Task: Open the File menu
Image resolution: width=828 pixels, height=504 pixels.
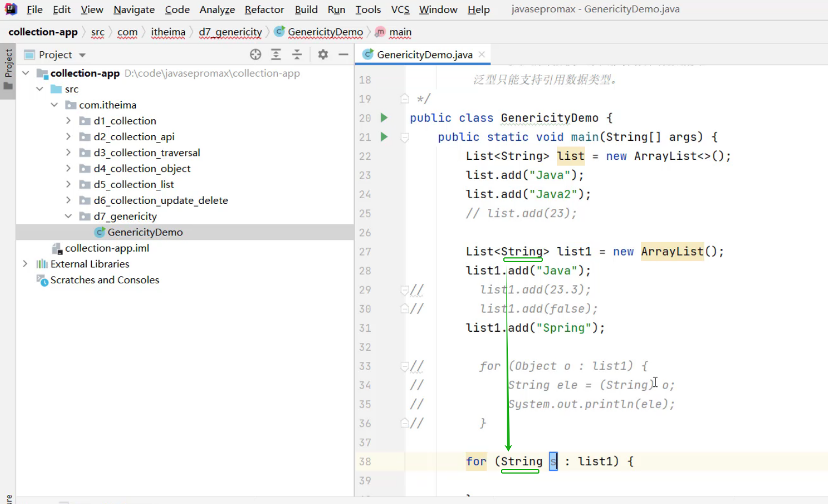Action: pyautogui.click(x=34, y=10)
